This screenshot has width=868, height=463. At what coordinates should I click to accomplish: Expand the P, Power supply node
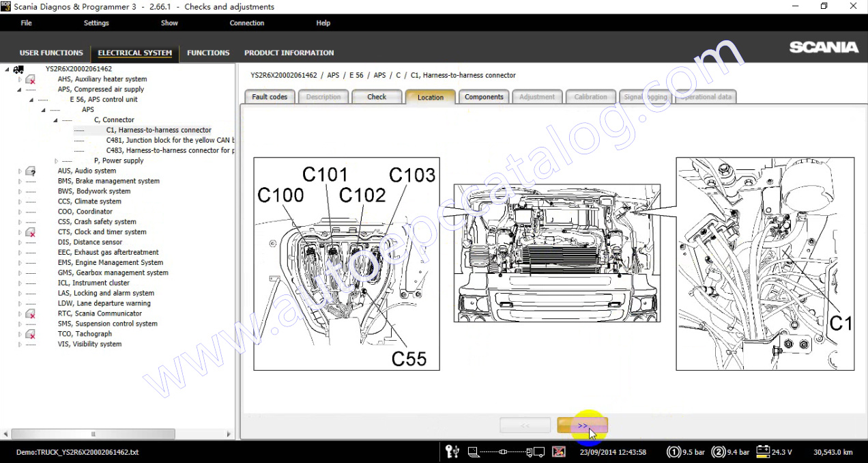pyautogui.click(x=57, y=160)
